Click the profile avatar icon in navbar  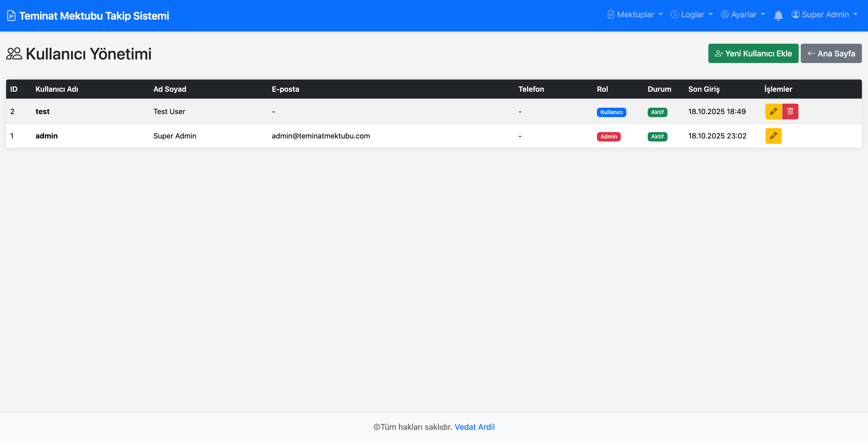(x=795, y=14)
